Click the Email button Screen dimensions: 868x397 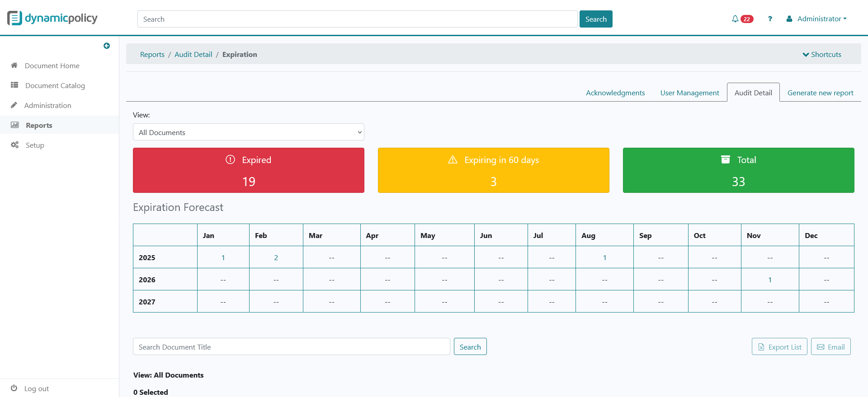click(830, 346)
